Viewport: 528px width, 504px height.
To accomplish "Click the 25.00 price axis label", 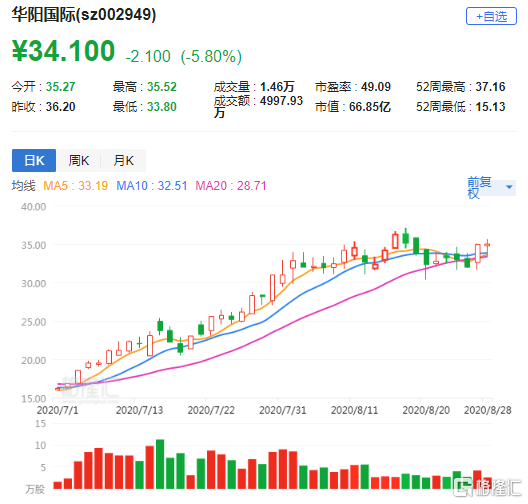I will pos(33,322).
